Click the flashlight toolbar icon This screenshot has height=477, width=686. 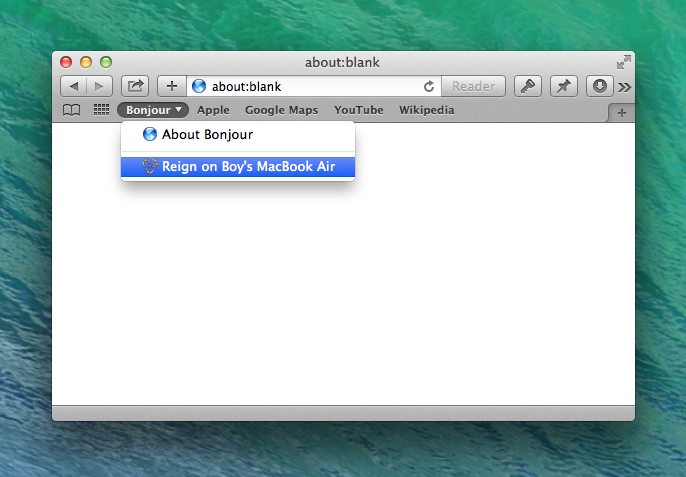point(528,86)
